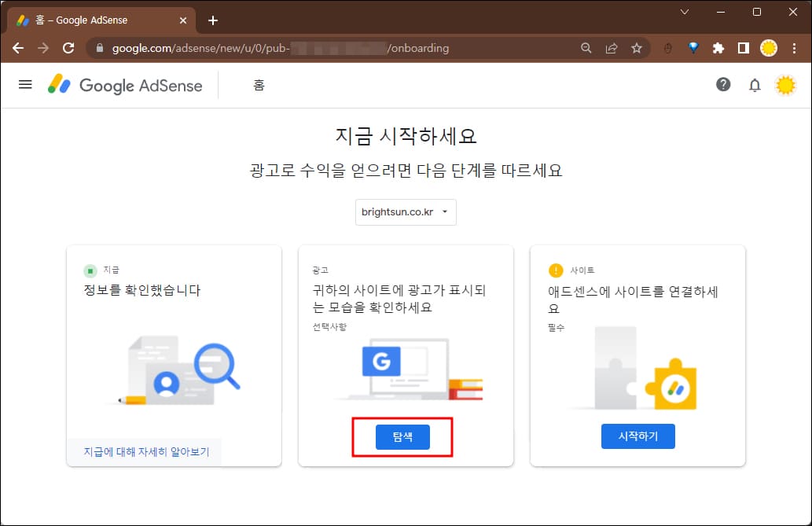Click the 애드센스에 사이트를 연결하세요 heading

tap(633, 300)
